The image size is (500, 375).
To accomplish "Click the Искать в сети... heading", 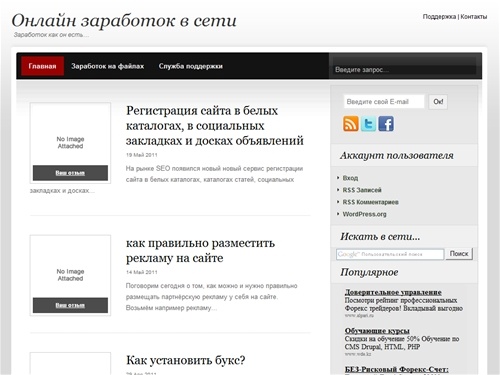I will pyautogui.click(x=380, y=236).
